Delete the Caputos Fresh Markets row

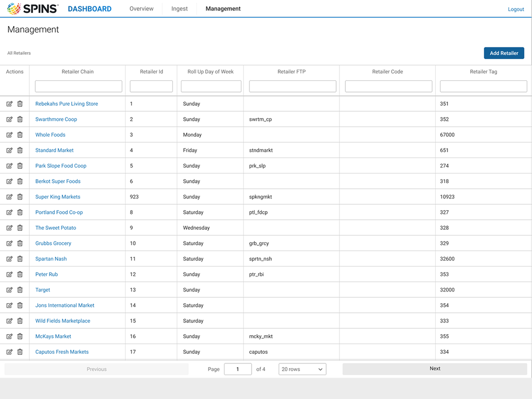20,352
